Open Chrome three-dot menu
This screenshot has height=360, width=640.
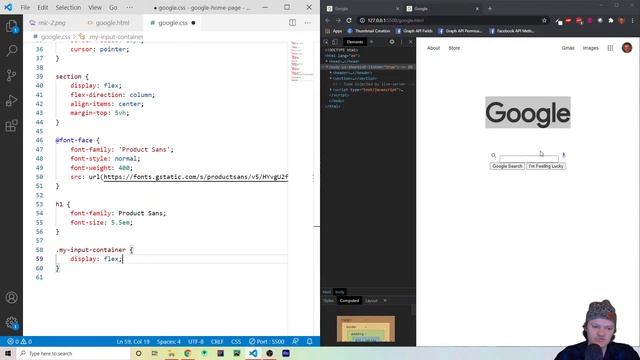click(x=633, y=20)
